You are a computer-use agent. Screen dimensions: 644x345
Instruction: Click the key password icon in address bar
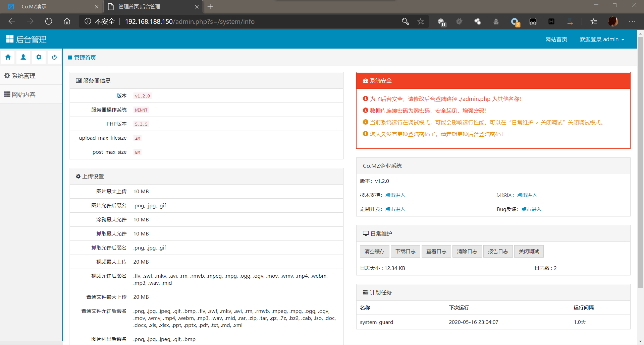pos(405,21)
